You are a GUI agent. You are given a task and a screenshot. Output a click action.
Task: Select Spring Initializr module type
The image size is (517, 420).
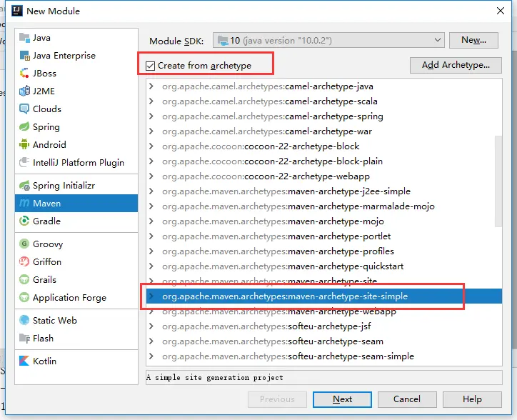point(76,186)
